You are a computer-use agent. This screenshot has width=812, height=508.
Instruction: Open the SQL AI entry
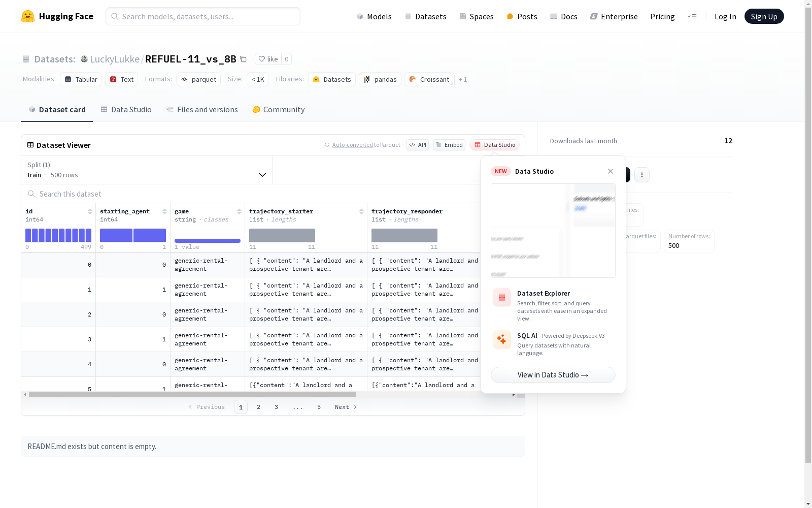coord(553,343)
